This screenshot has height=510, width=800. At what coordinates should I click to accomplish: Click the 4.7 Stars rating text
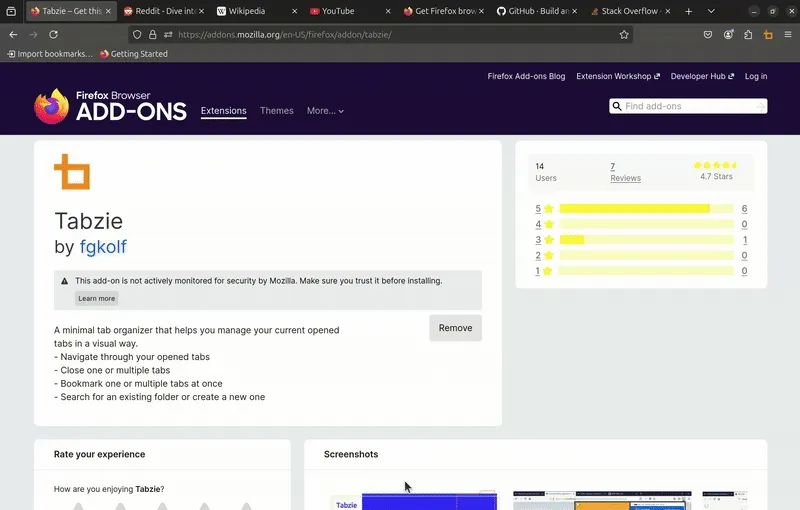(x=716, y=176)
